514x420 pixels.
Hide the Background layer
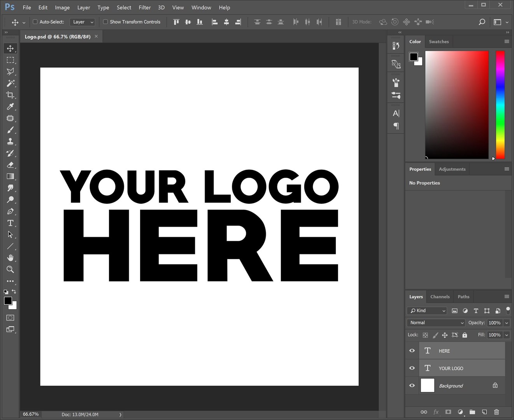tap(412, 385)
